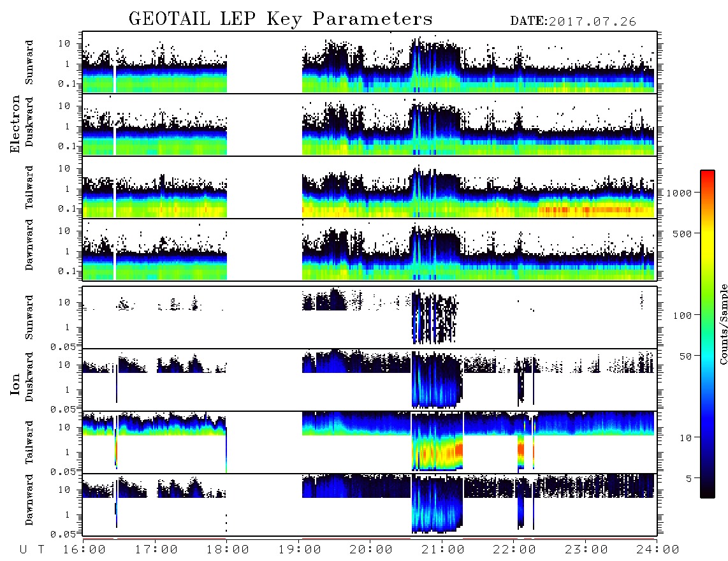Select the Electron Tailward axis label
This screenshot has width=728, height=561.
coord(29,187)
